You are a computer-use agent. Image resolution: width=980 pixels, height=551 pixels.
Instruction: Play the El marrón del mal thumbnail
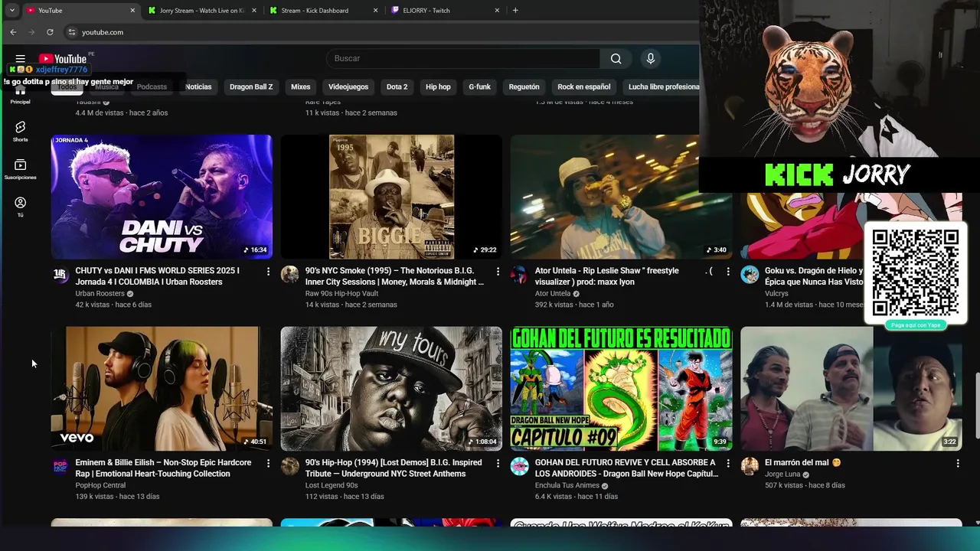coord(851,389)
